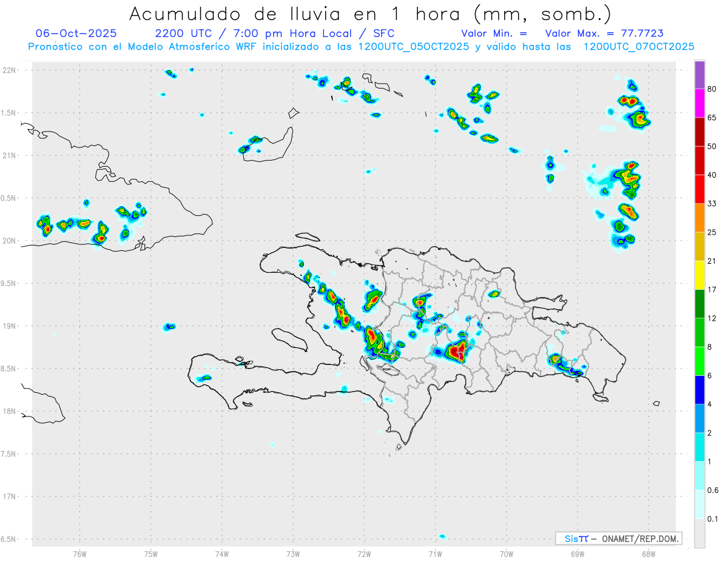Select the '73W' longitude label
Viewport: 728px width, 562px height.
click(x=293, y=554)
